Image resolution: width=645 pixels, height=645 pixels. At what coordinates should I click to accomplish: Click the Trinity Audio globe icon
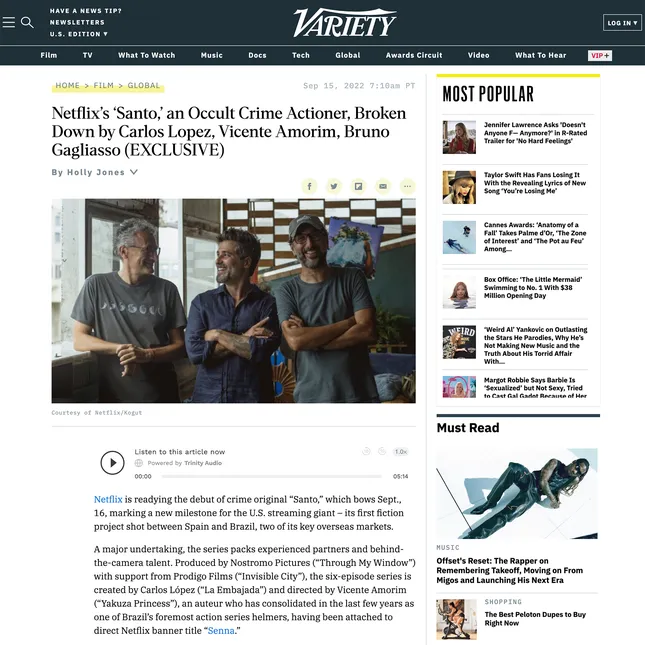pyautogui.click(x=139, y=463)
